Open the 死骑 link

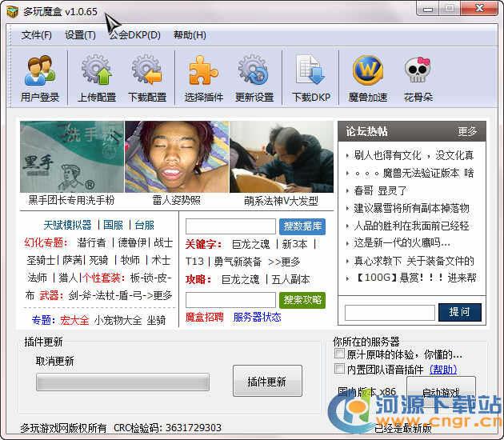98,260
